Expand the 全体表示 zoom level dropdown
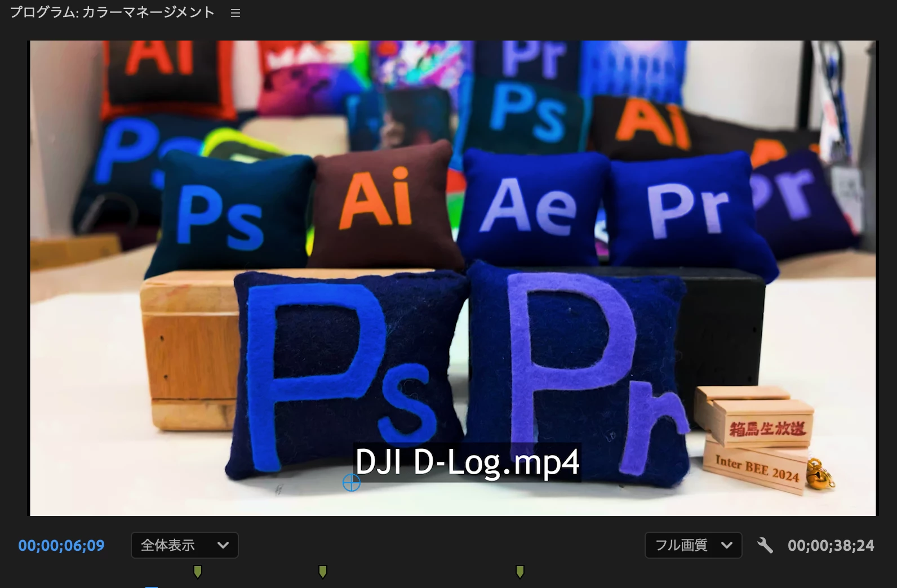Viewport: 897px width, 588px height. click(185, 545)
